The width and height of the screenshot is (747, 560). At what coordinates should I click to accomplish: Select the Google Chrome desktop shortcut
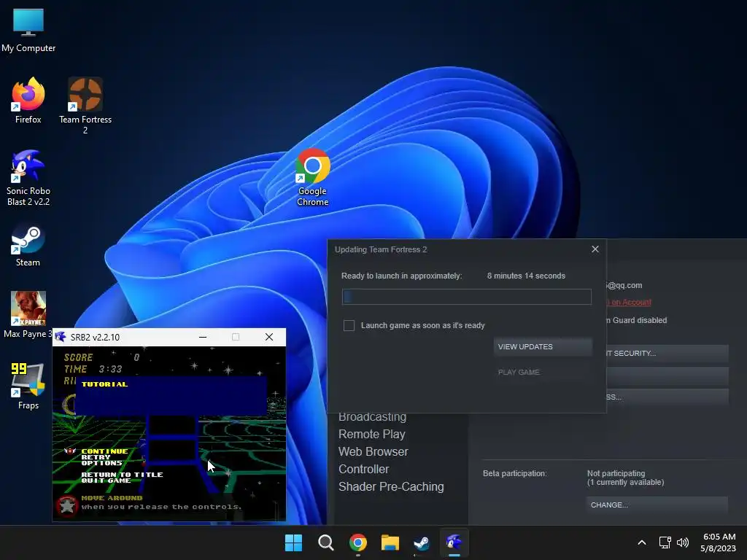tap(312, 177)
